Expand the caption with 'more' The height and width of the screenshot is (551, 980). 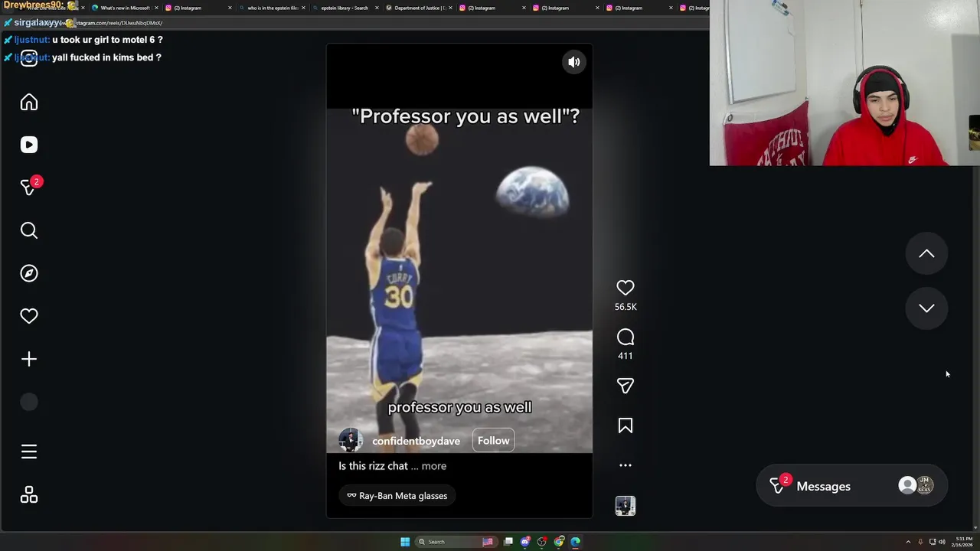(433, 466)
